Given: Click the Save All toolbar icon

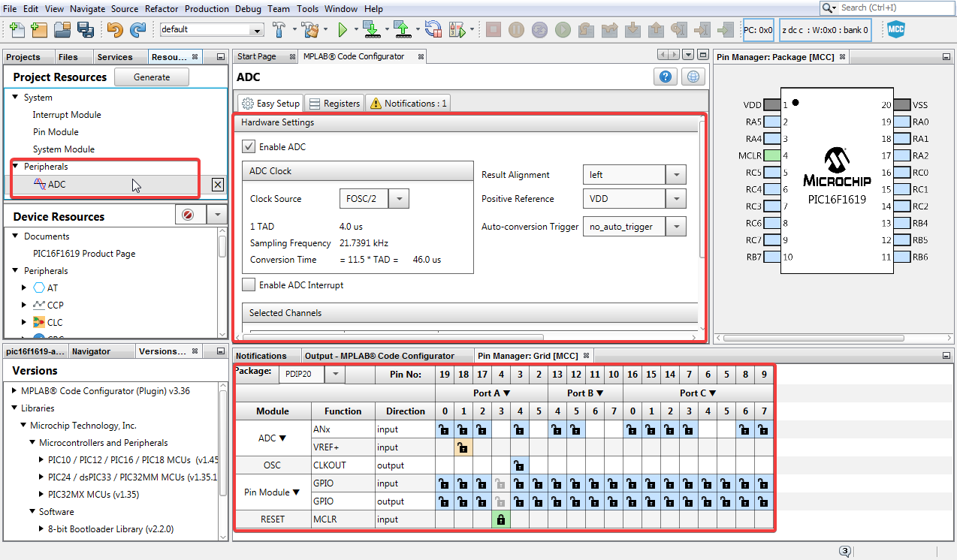Looking at the screenshot, I should click(85, 29).
